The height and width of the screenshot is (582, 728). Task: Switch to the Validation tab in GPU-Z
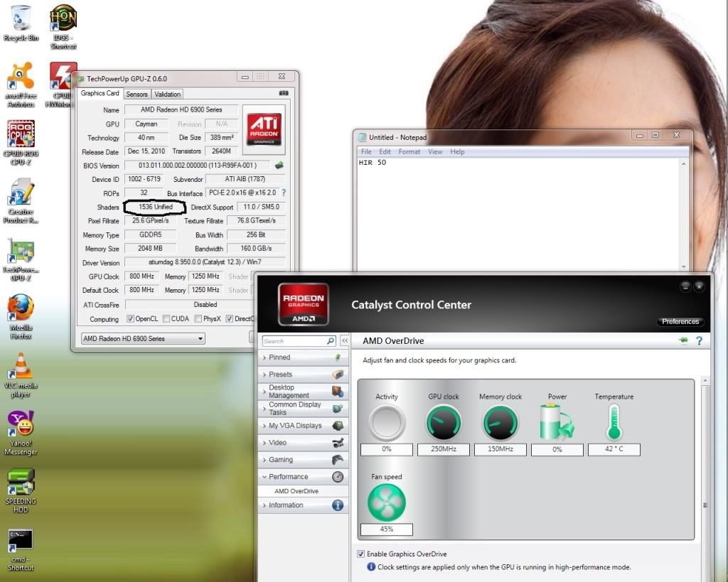(167, 95)
